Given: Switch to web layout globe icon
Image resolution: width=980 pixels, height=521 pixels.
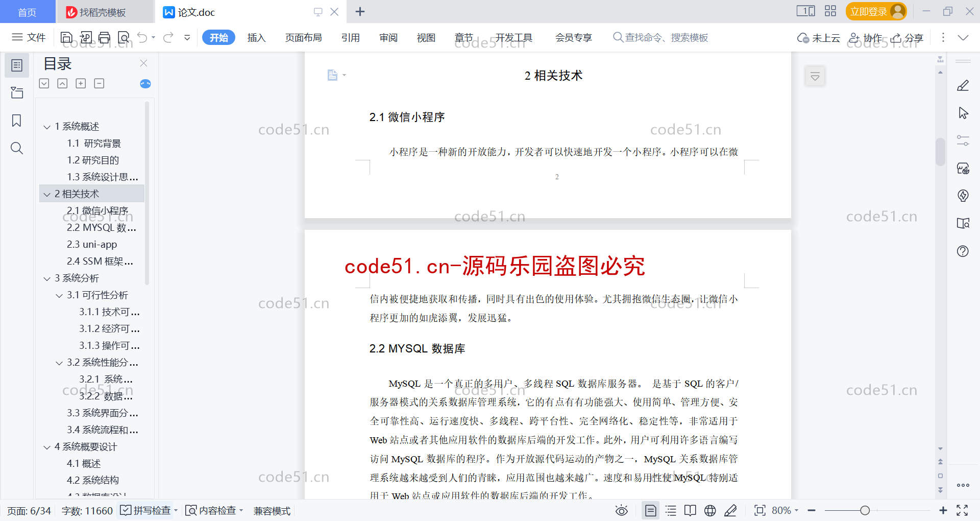Looking at the screenshot, I should click(x=710, y=510).
